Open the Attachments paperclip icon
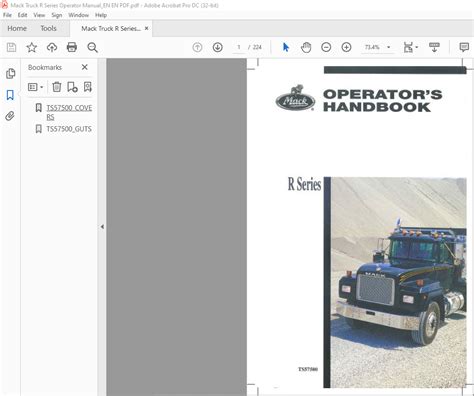474x396 pixels. point(10,116)
